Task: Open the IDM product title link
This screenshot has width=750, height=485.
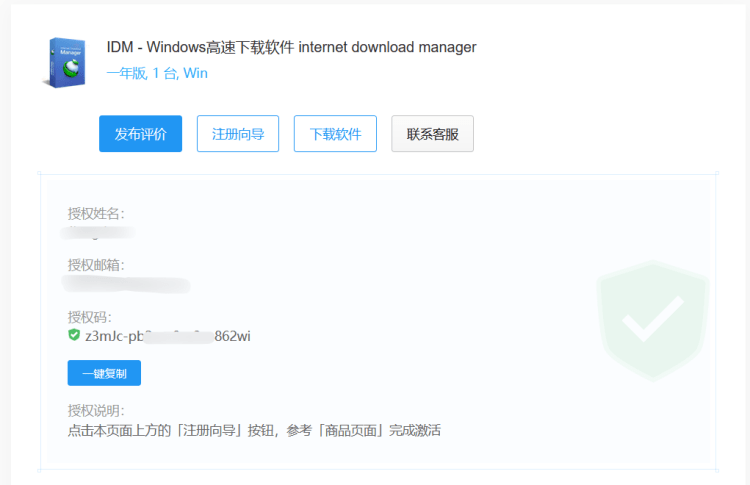Action: pyautogui.click(x=291, y=47)
